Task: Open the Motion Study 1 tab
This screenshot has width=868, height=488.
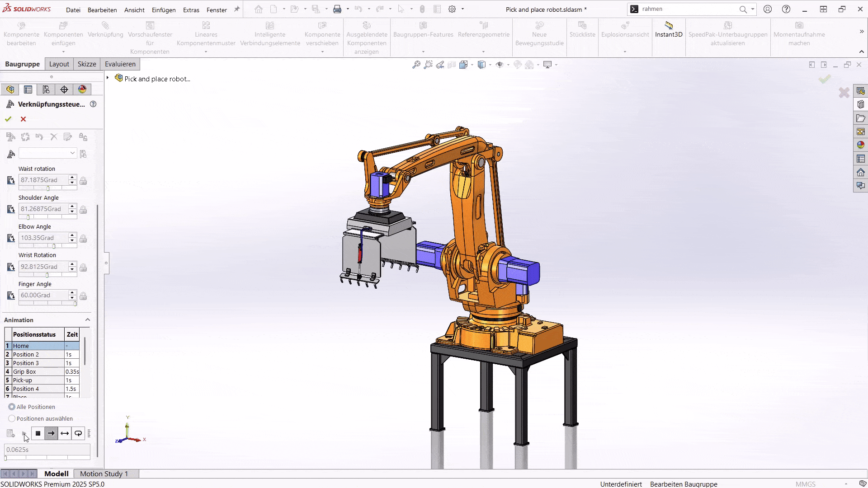Action: pyautogui.click(x=104, y=474)
